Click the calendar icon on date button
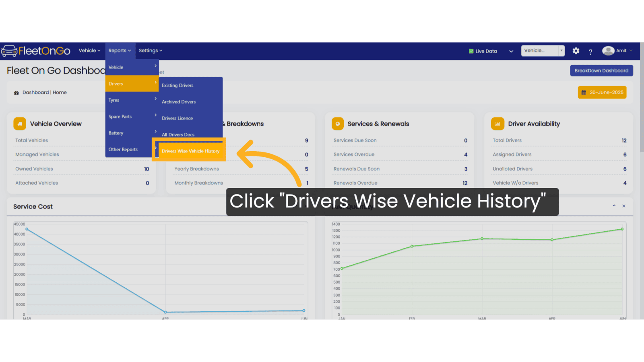 click(x=584, y=93)
